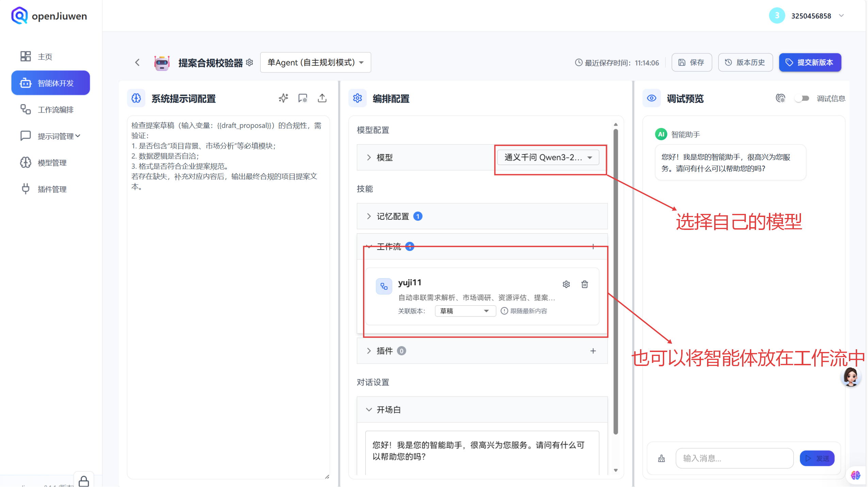The height and width of the screenshot is (487, 868).
Task: Open the 通义千问 model selector dropdown
Action: coord(548,157)
